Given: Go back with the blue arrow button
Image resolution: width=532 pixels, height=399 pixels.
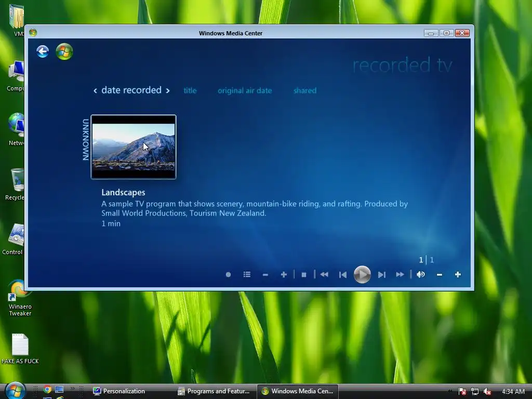Looking at the screenshot, I should pos(43,51).
